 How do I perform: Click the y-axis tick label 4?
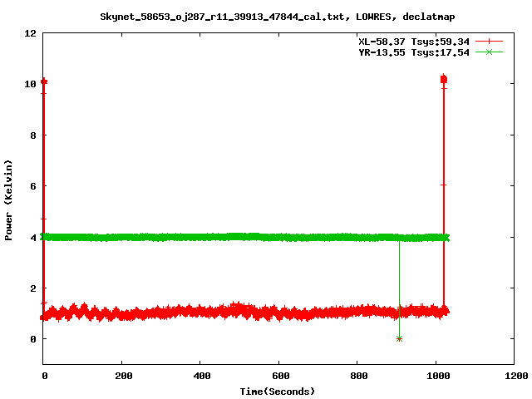pos(33,238)
